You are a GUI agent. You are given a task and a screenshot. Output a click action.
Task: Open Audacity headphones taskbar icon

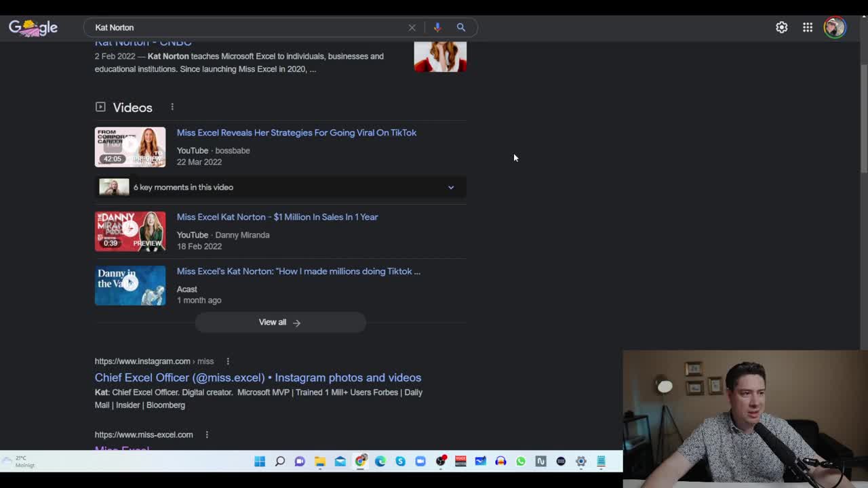pos(500,462)
